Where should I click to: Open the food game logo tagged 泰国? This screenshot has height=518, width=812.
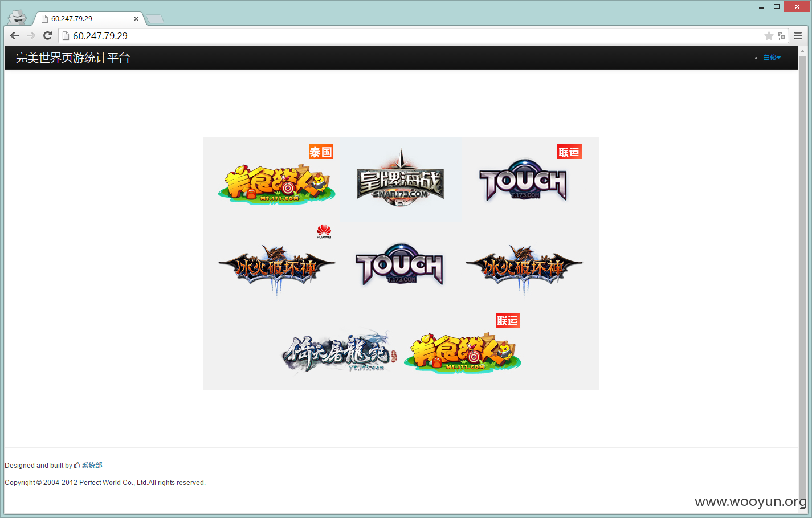[276, 184]
